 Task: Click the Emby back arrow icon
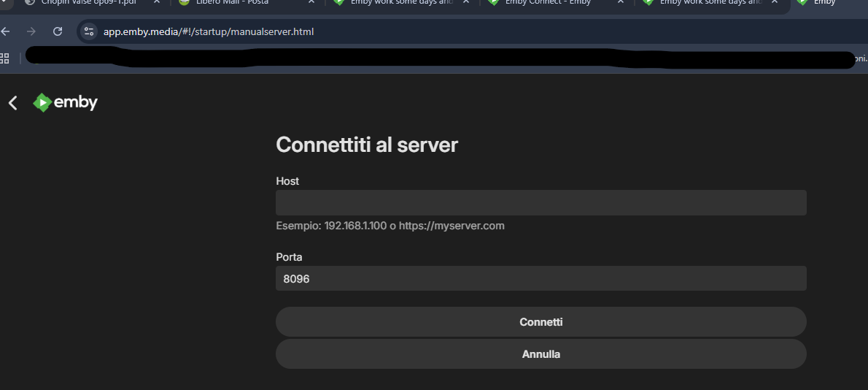tap(12, 103)
